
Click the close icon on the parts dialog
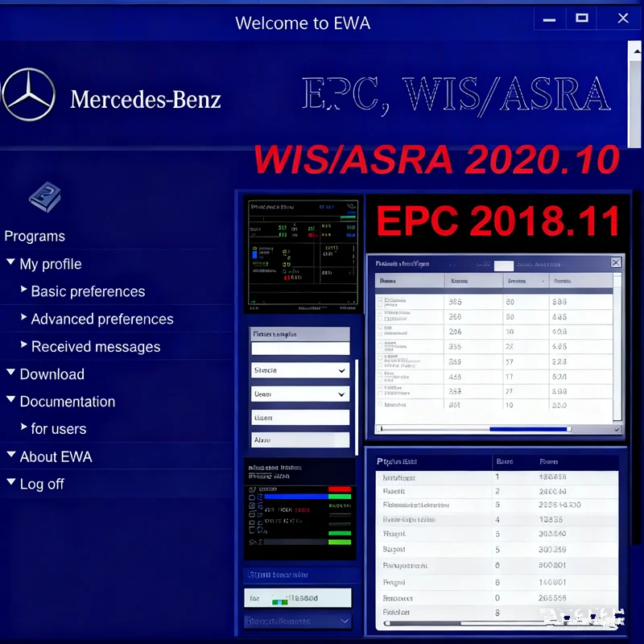(x=616, y=262)
